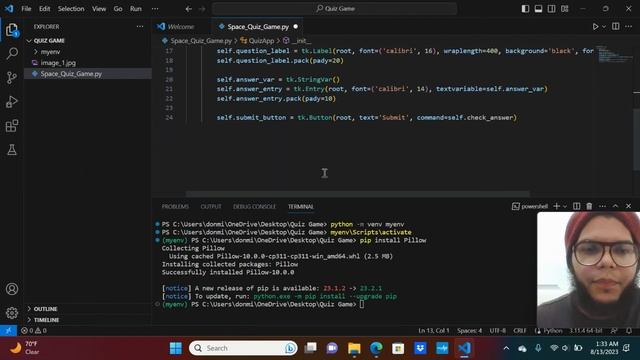Open the Selection menu
Viewport: 640px width, 360px height.
pyautogui.click(x=71, y=9)
